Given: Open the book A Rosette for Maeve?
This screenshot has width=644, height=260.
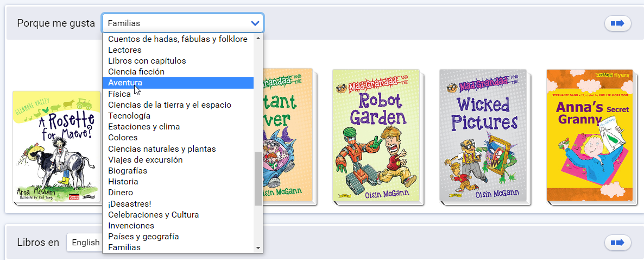Looking at the screenshot, I should [x=57, y=147].
